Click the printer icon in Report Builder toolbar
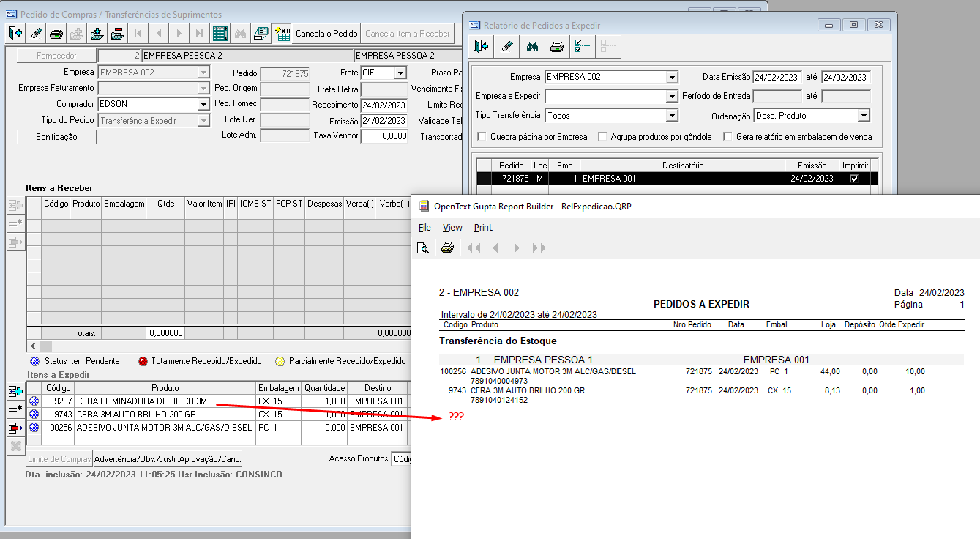The image size is (980, 539). (447, 248)
